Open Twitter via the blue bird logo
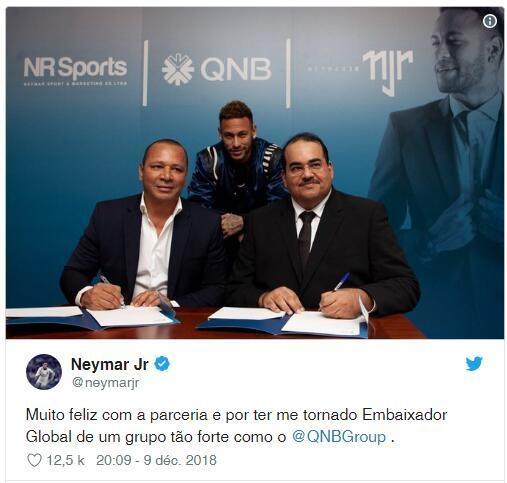 pos(474,364)
